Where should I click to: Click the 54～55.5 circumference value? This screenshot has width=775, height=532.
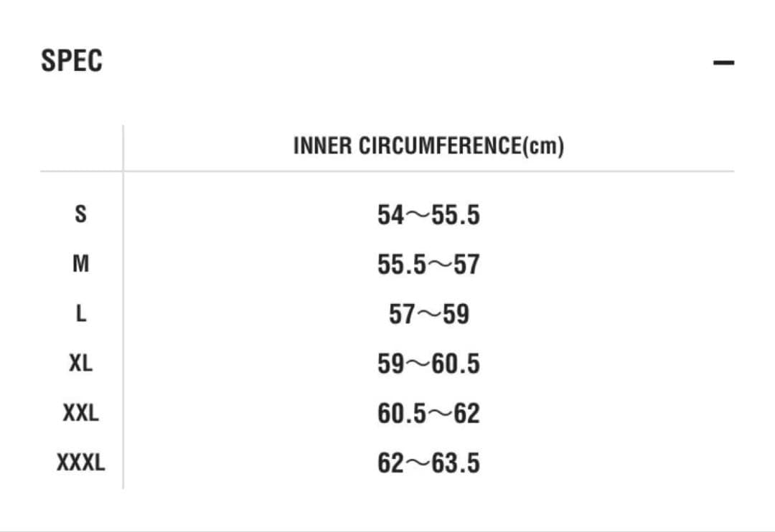pyautogui.click(x=428, y=214)
